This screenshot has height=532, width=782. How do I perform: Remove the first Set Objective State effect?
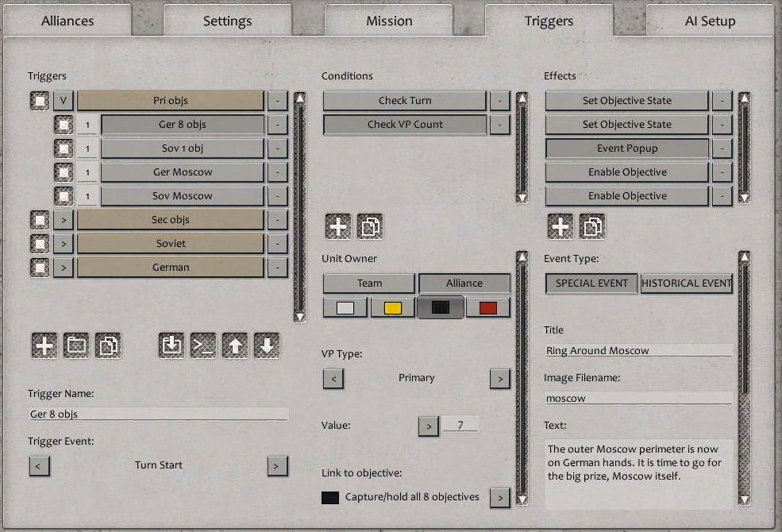click(722, 101)
